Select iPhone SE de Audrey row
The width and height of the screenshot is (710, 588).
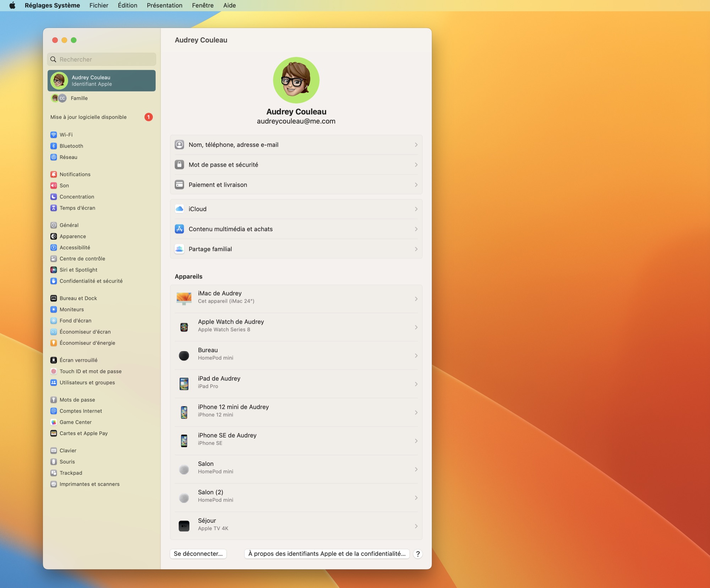coord(296,441)
